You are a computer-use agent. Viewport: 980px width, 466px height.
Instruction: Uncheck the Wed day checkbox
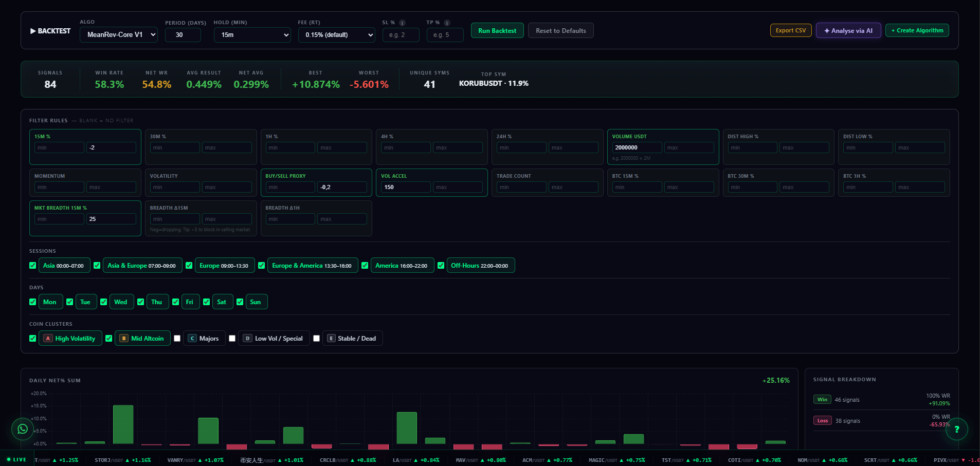[x=104, y=302]
